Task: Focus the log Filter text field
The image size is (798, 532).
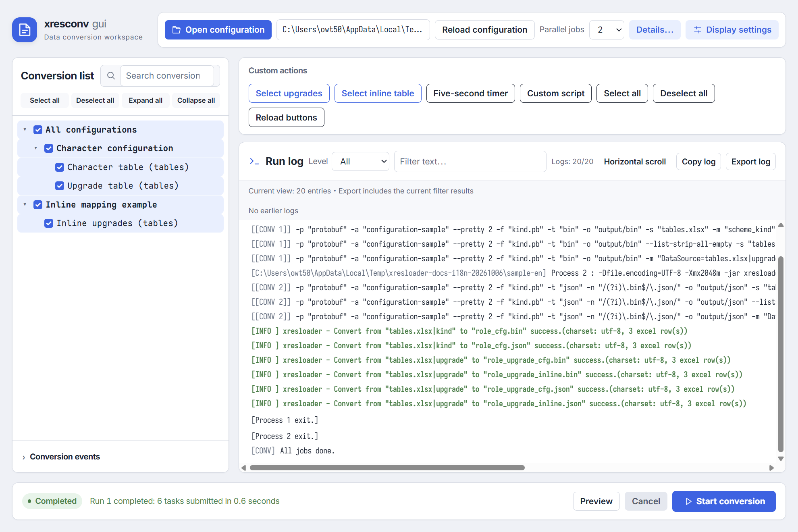Action: (x=470, y=162)
